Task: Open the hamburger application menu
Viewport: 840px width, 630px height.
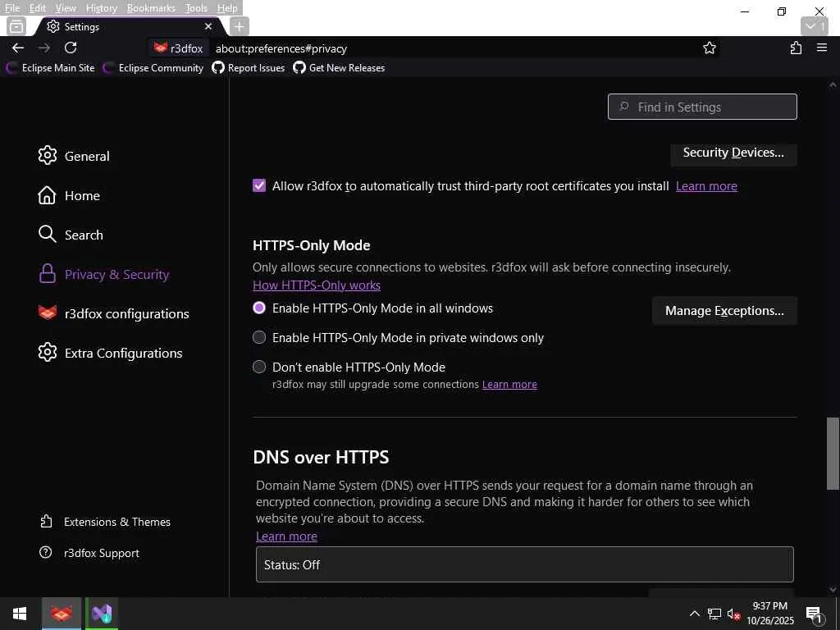Action: tap(822, 48)
